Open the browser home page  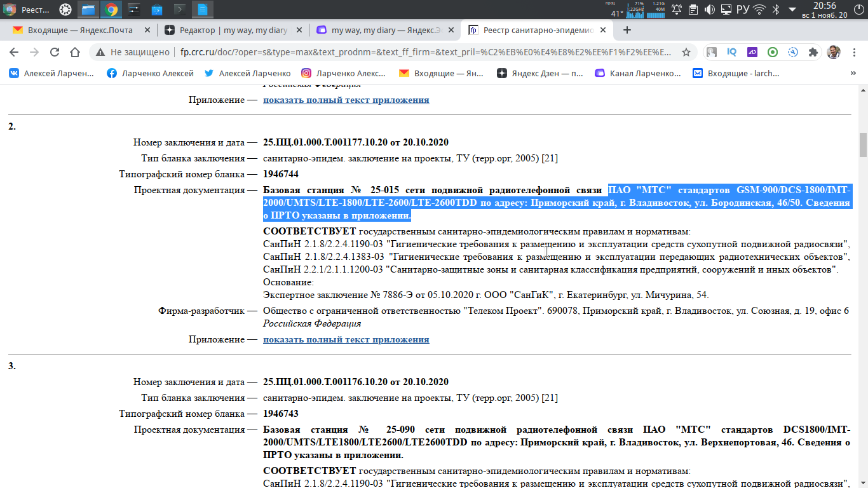[x=75, y=52]
